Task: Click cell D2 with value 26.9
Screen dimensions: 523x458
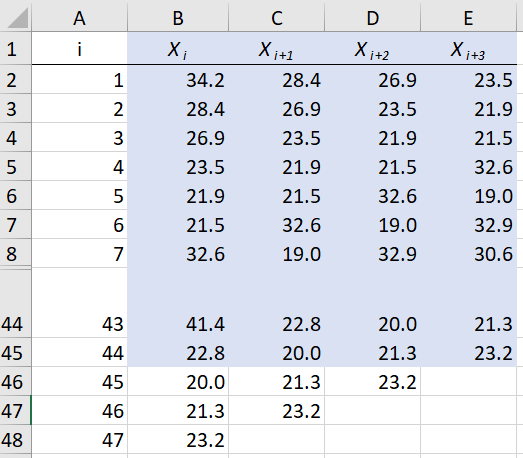Action: tap(373, 80)
